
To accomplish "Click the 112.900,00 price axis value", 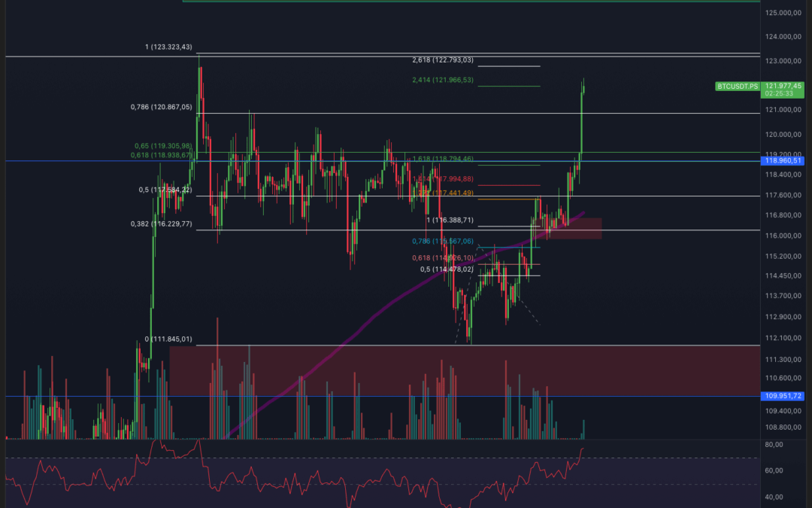I will click(x=783, y=317).
